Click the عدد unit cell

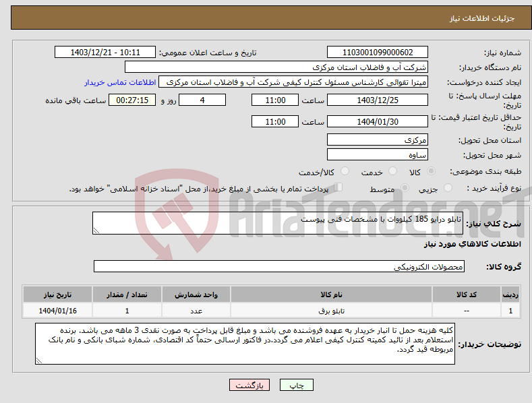coord(196,311)
